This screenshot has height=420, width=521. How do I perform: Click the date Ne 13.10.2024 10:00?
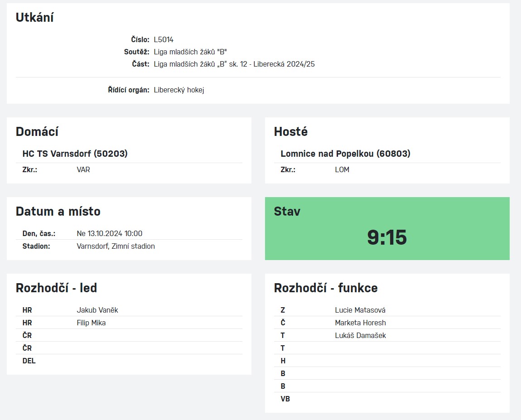point(109,234)
